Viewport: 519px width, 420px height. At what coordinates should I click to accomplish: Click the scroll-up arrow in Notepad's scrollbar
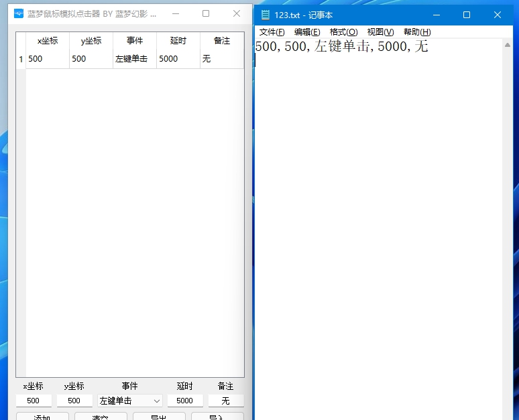pos(508,45)
